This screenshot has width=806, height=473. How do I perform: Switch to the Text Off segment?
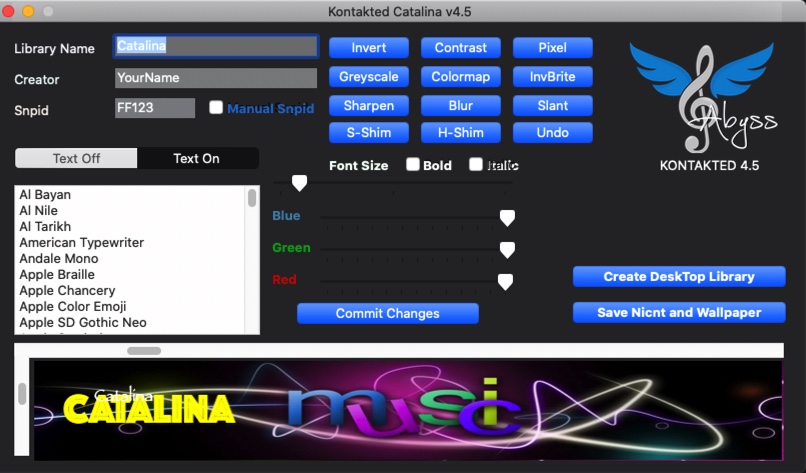pos(77,158)
